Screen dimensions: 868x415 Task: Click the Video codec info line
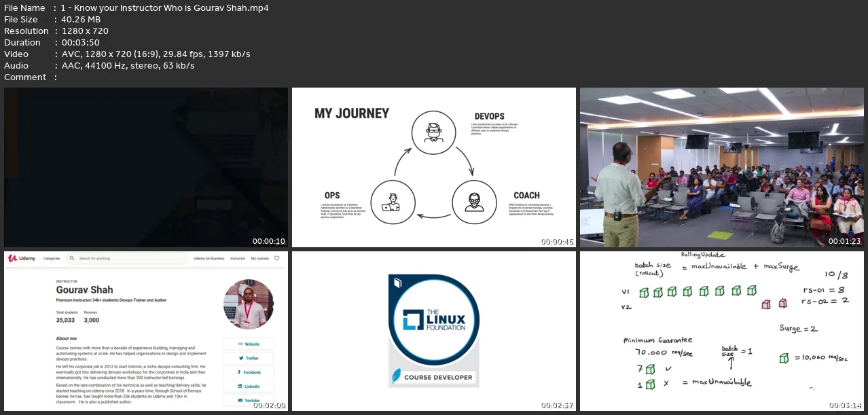pos(156,54)
